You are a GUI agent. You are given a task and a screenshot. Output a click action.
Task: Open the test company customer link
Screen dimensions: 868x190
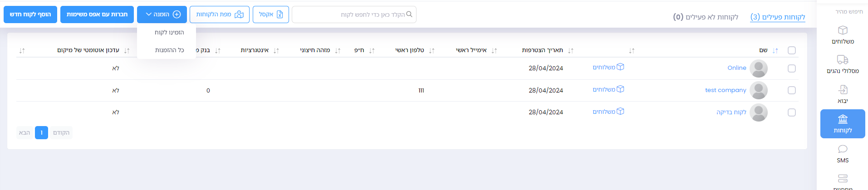click(726, 90)
